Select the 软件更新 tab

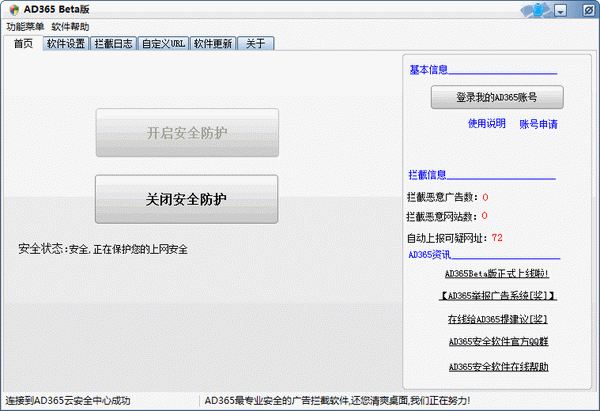tap(213, 44)
